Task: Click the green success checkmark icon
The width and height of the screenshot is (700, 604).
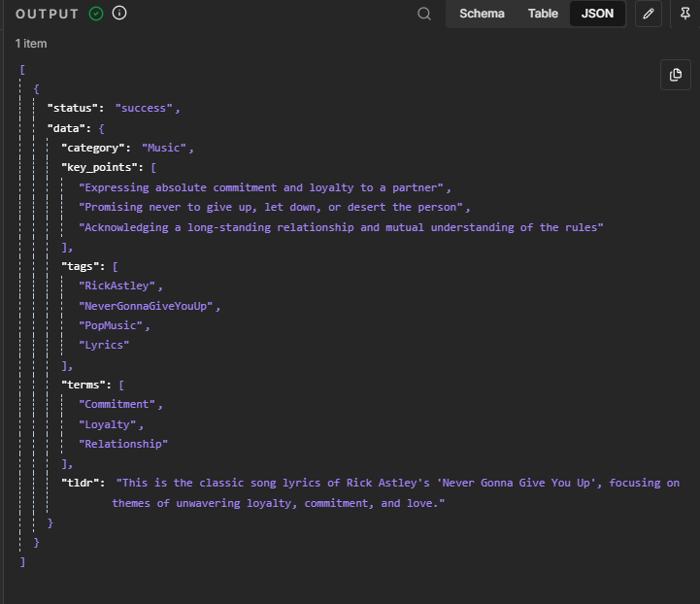Action: pyautogui.click(x=96, y=14)
